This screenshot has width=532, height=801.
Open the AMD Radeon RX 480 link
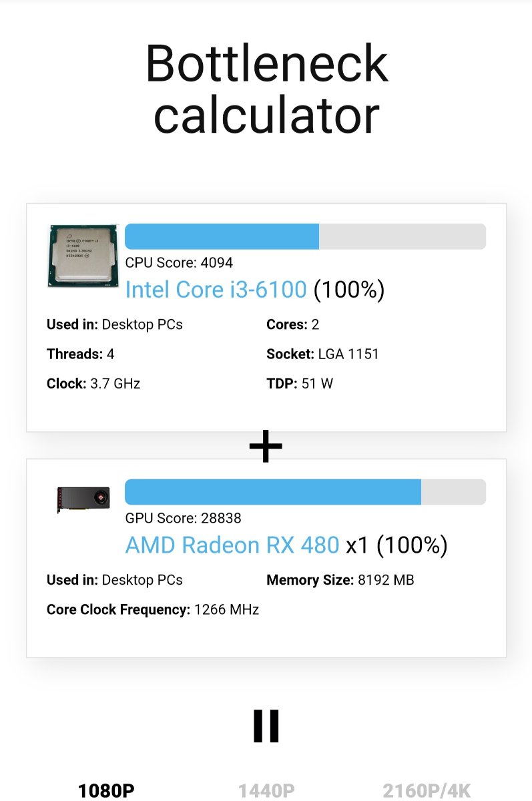(x=232, y=545)
